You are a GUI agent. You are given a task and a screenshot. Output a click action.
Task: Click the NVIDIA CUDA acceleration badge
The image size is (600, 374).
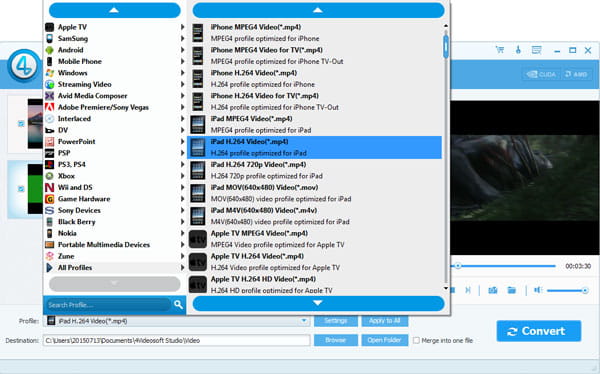[x=541, y=74]
